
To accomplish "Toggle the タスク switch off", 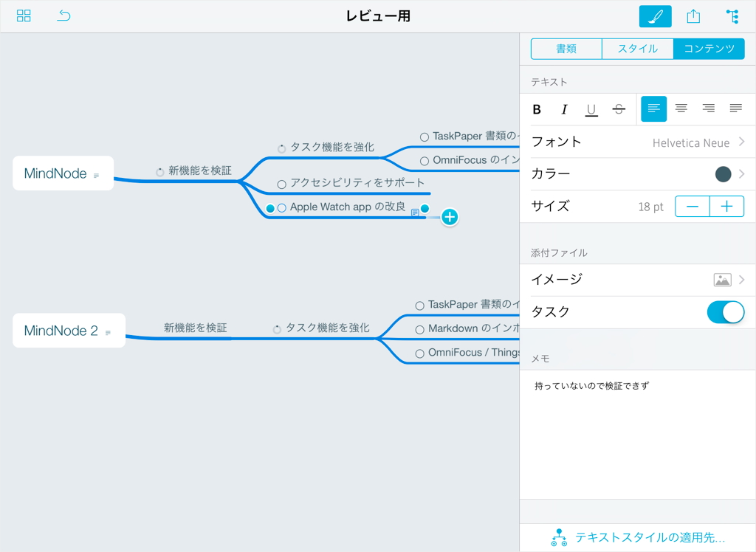I will click(x=726, y=312).
